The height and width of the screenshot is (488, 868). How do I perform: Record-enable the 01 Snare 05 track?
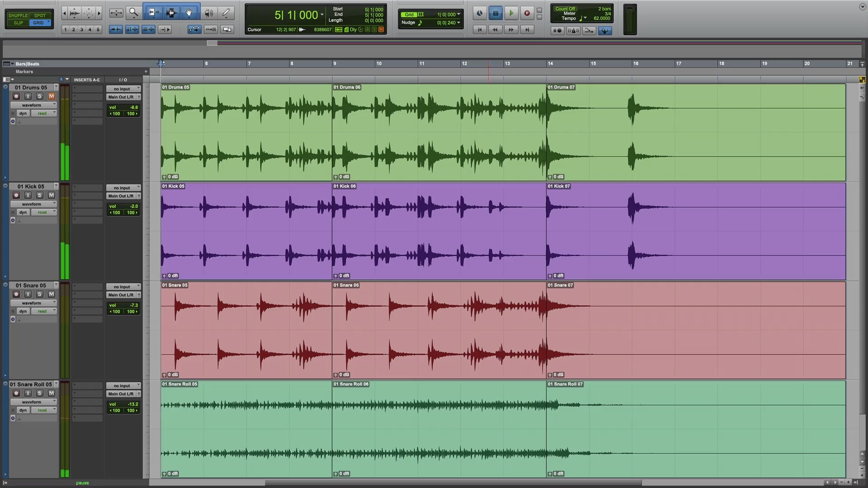tap(16, 294)
